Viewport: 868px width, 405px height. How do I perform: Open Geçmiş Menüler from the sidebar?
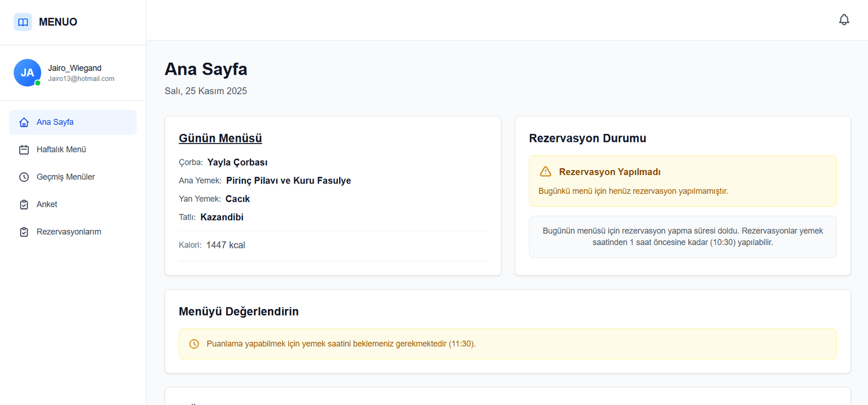[66, 177]
